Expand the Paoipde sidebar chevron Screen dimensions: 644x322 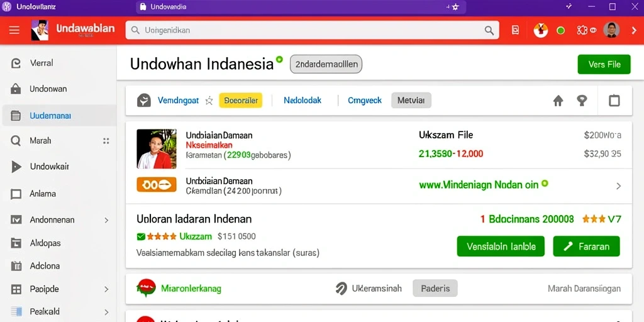point(106,289)
